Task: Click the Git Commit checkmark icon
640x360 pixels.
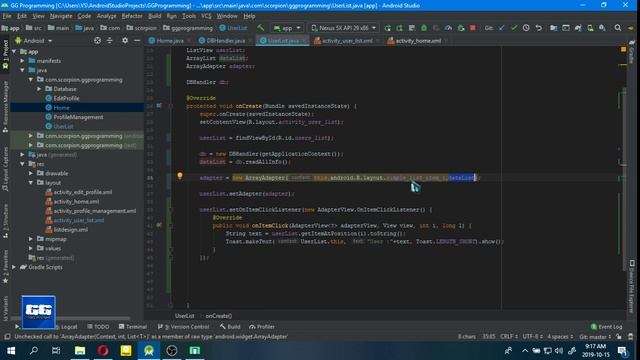Action: pos(514,28)
